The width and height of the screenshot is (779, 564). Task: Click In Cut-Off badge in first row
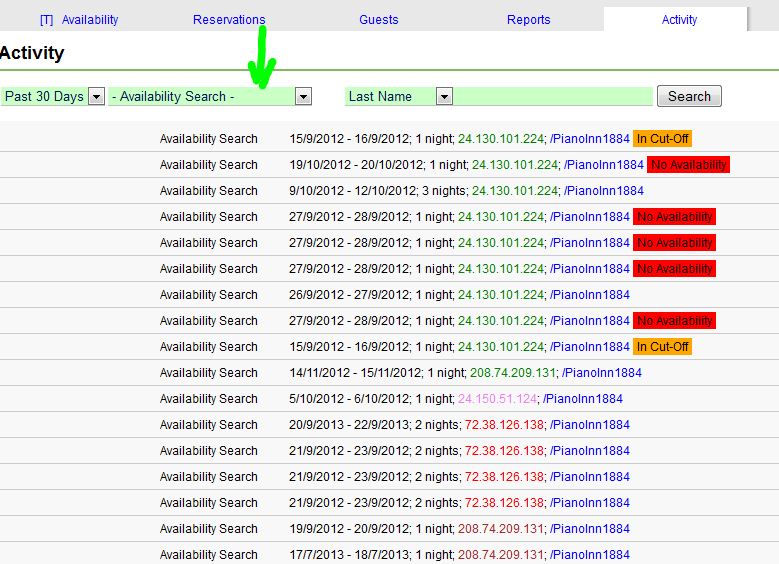662,139
